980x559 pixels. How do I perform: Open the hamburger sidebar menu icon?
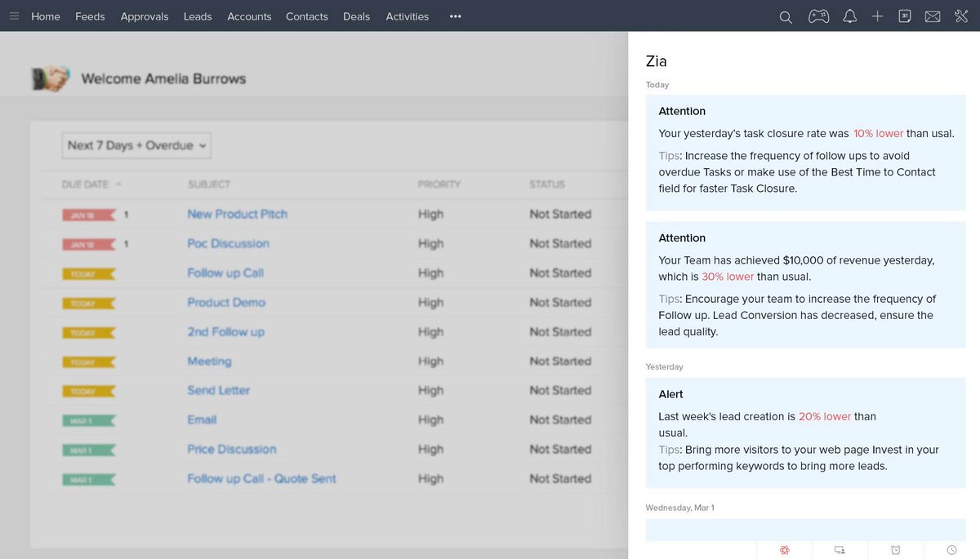click(14, 16)
